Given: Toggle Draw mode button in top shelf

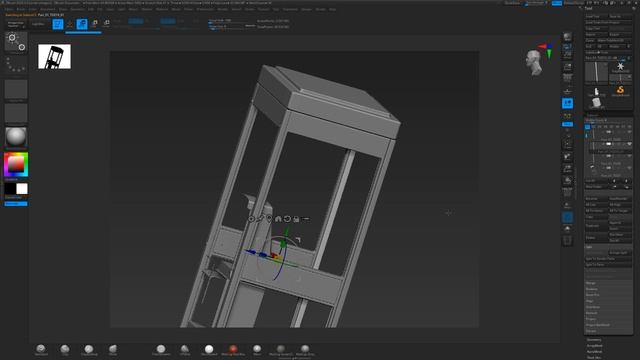Looking at the screenshot, I should [x=70, y=24].
